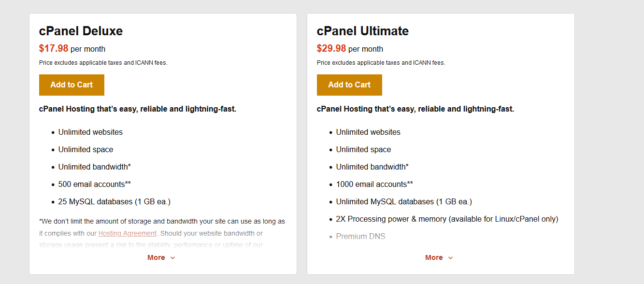The image size is (644, 284).
Task: Click chevron arrow beside Ultimate More
Action: pos(450,258)
